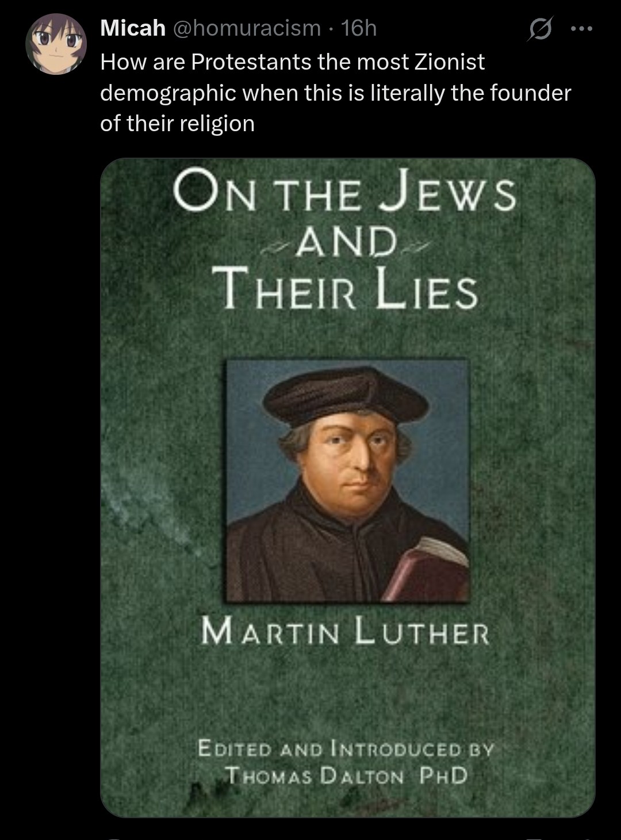Click the Micah display name
Screen dimensions: 621x840
[133, 28]
